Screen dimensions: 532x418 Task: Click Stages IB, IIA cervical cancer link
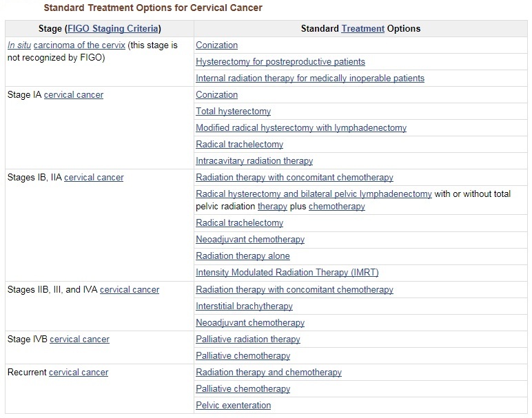click(94, 177)
